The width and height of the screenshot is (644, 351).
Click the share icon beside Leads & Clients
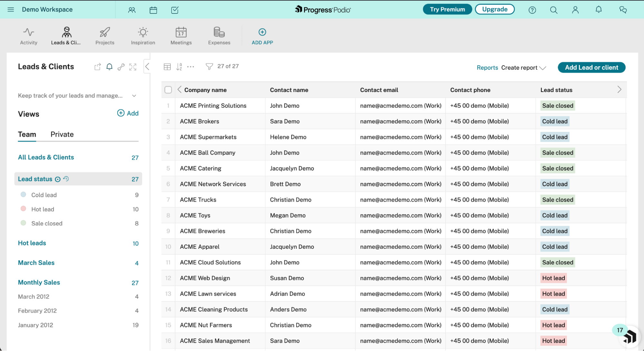click(98, 67)
